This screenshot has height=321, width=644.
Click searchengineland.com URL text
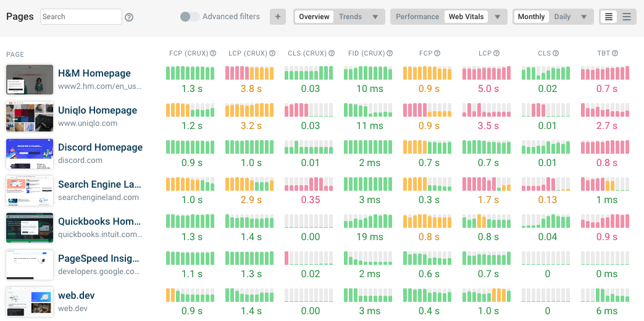[x=99, y=197]
